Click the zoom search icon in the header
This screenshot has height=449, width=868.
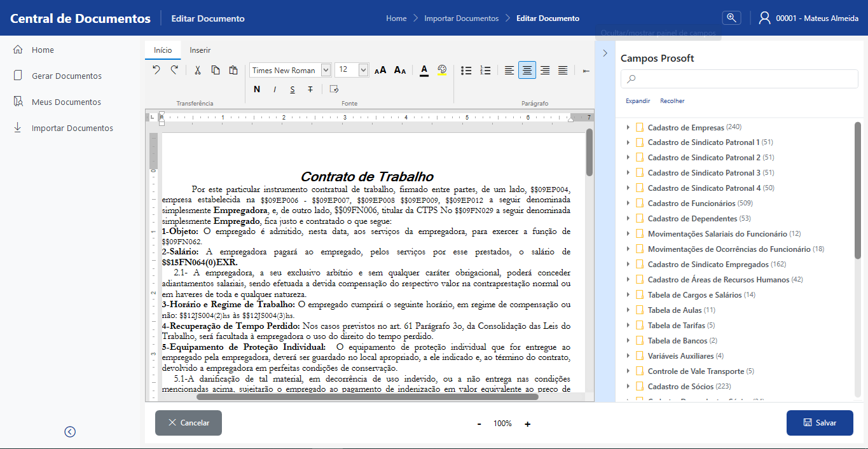pos(732,18)
